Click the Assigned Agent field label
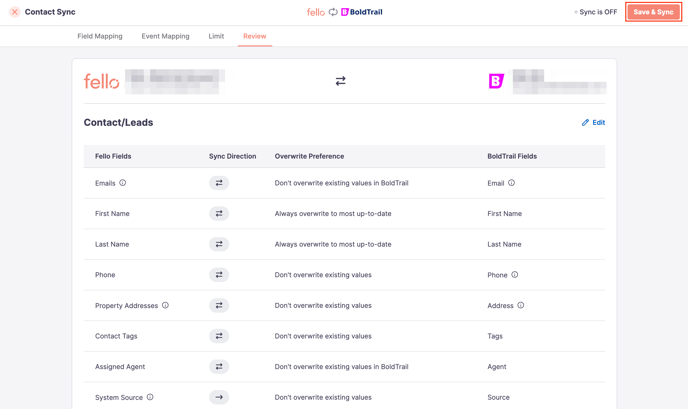 point(120,366)
